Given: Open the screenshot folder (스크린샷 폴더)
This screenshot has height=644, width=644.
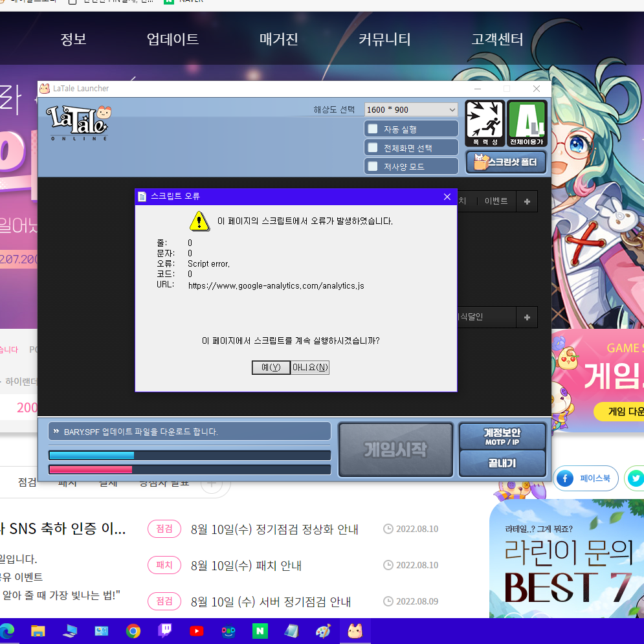Looking at the screenshot, I should click(506, 162).
